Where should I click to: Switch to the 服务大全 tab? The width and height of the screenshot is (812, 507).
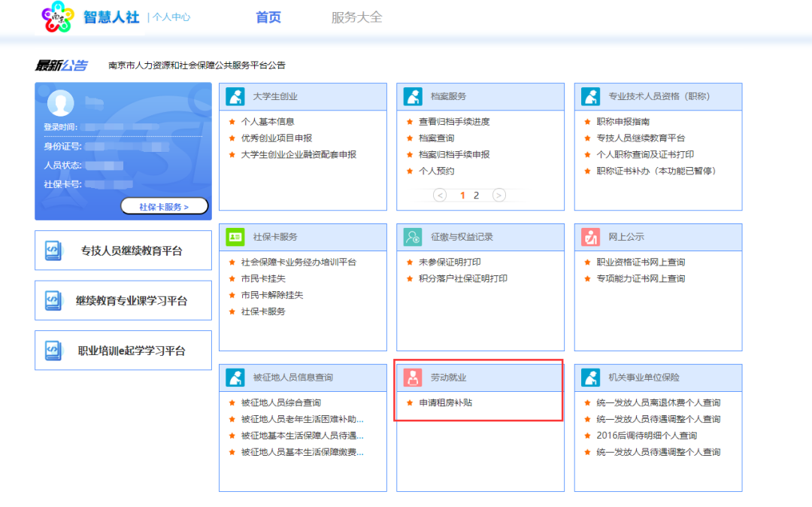click(356, 17)
